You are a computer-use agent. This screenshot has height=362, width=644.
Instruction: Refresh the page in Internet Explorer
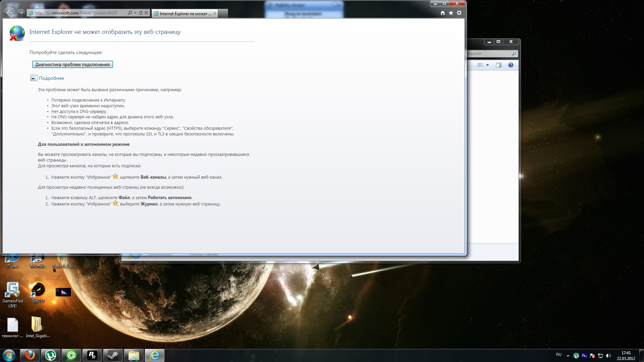click(141, 13)
